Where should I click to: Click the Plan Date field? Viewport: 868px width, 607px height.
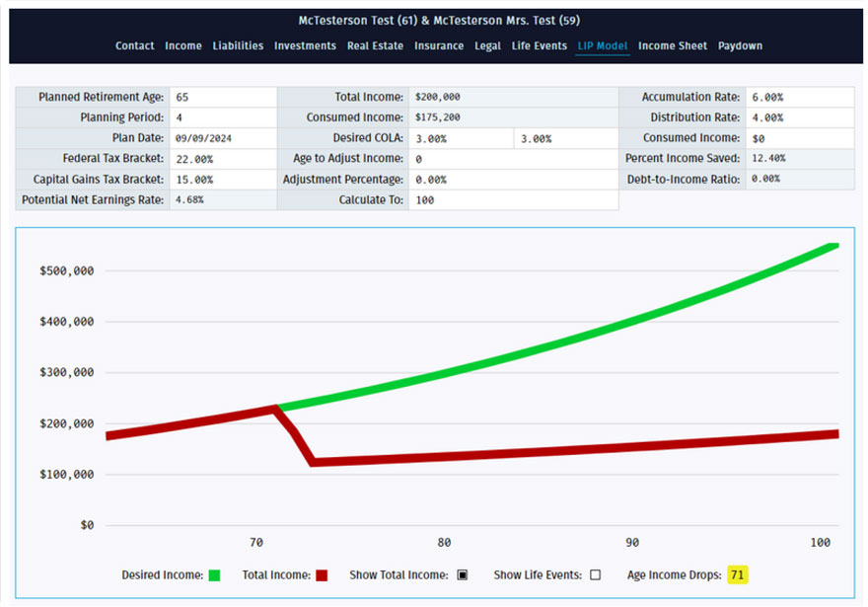point(222,138)
